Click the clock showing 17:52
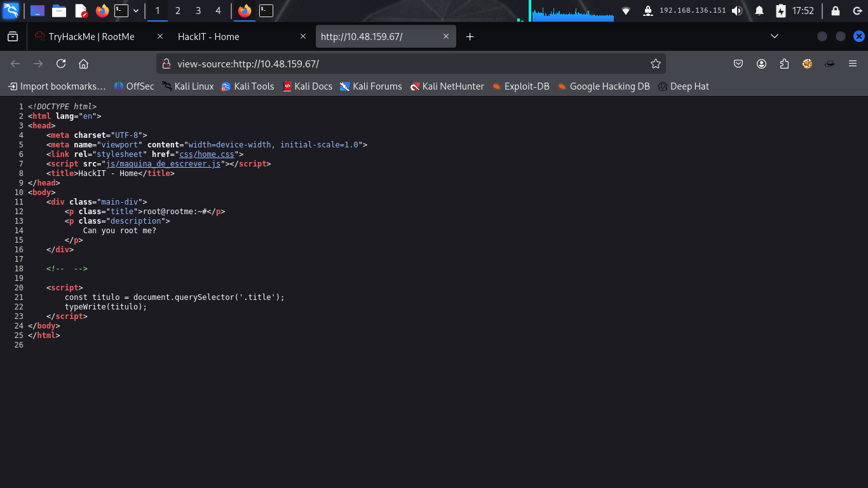The height and width of the screenshot is (488, 868). 803,11
